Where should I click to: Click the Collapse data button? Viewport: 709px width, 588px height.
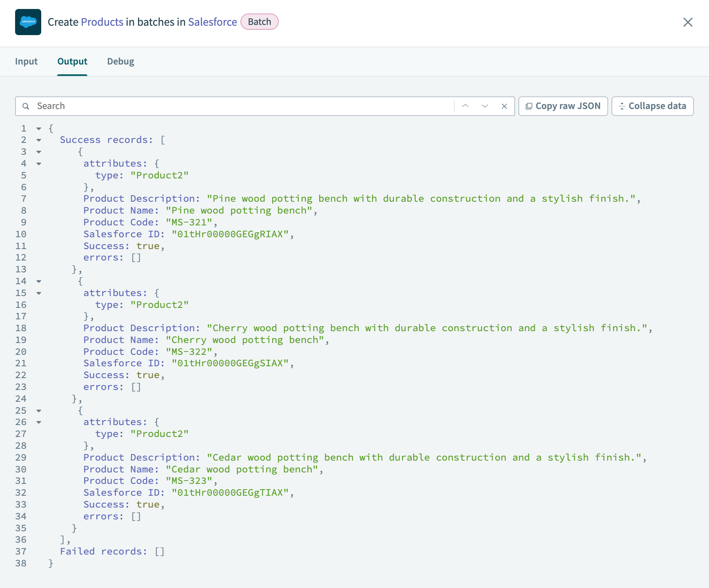652,106
